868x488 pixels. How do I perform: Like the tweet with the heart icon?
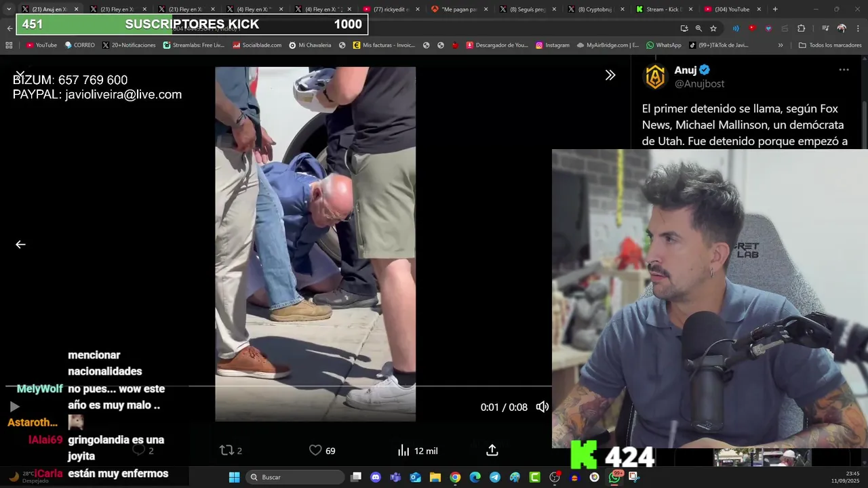coord(315,450)
